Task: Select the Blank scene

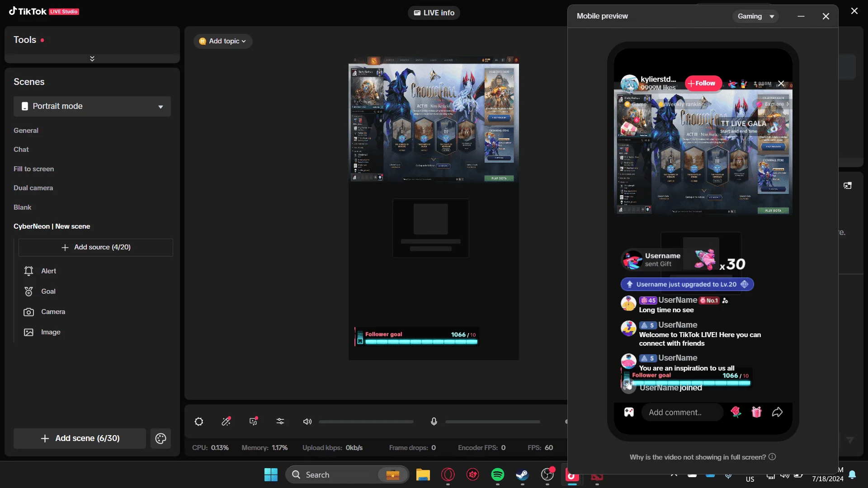Action: [x=23, y=207]
